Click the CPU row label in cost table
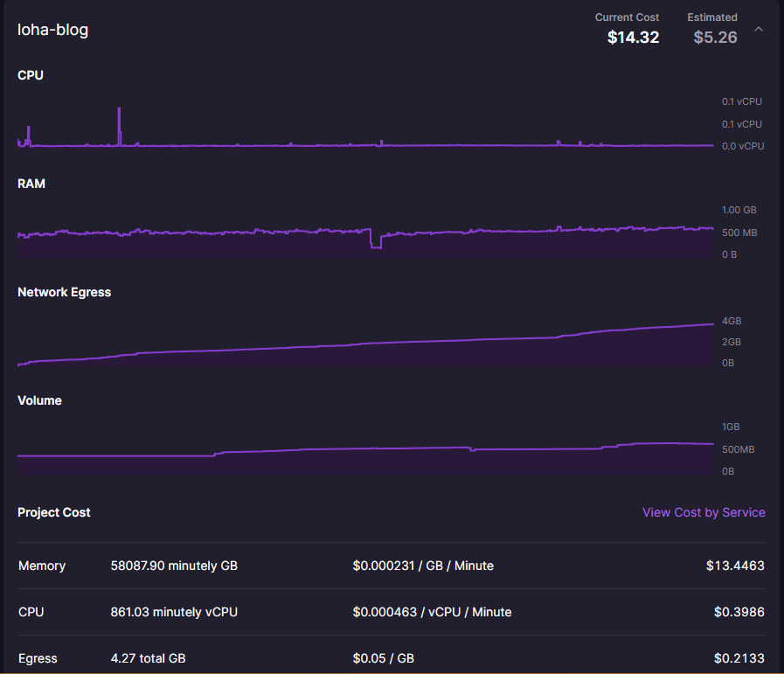The height and width of the screenshot is (674, 784). [x=31, y=612]
